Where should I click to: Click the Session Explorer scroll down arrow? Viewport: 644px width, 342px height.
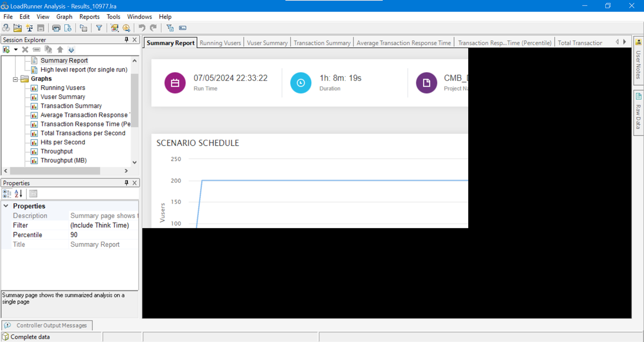(135, 162)
